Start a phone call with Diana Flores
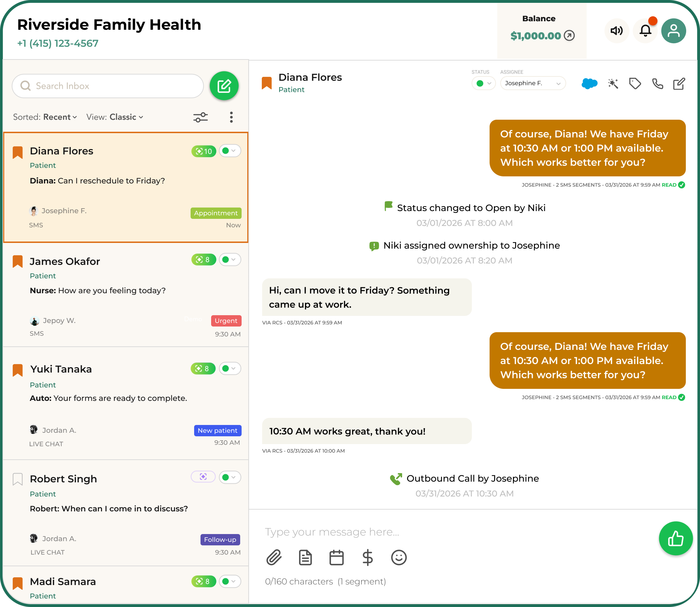700x607 pixels. click(x=657, y=84)
